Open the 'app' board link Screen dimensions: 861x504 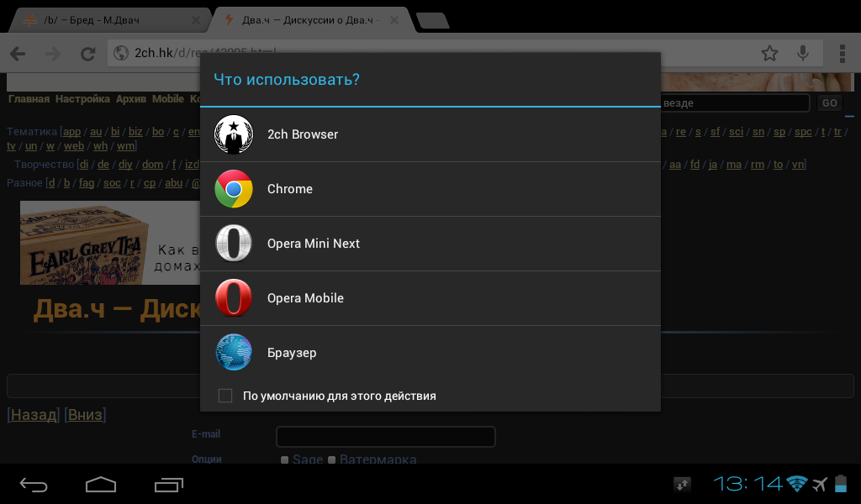[x=71, y=132]
